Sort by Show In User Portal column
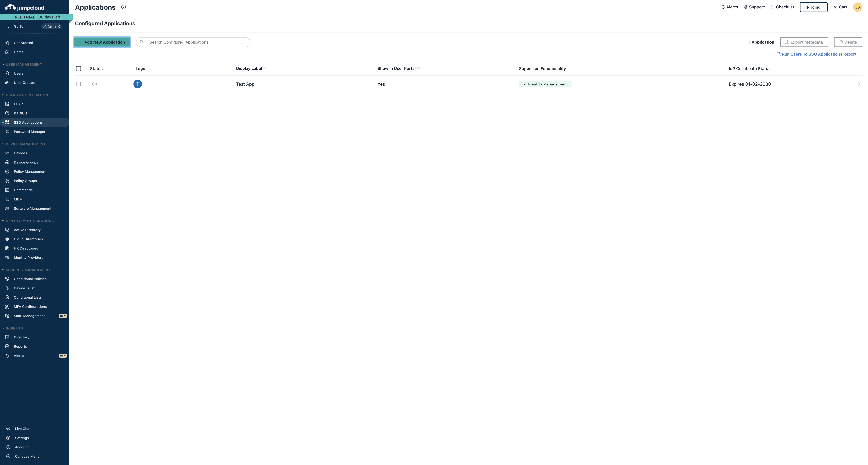The image size is (868, 465). click(399, 68)
